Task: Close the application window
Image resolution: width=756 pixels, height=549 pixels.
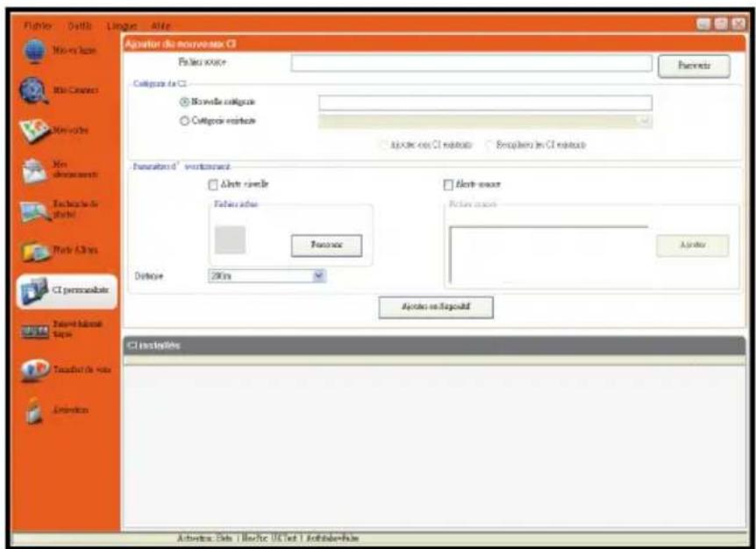Action: point(738,24)
